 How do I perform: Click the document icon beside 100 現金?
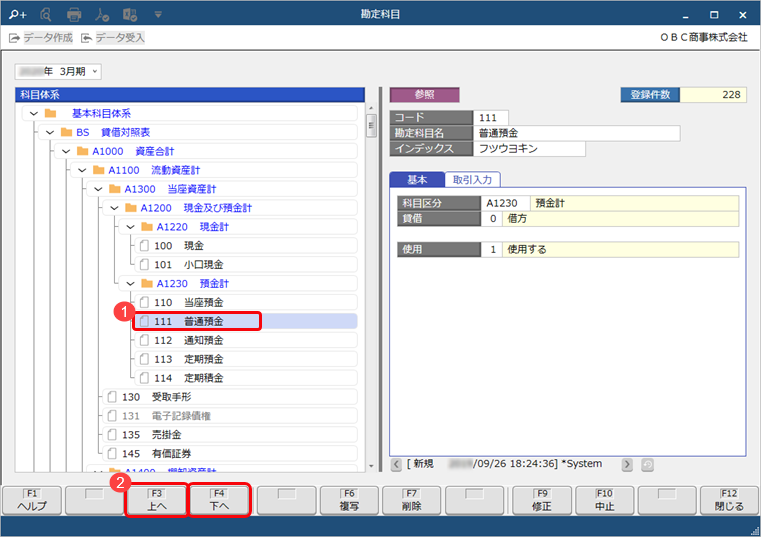point(144,246)
